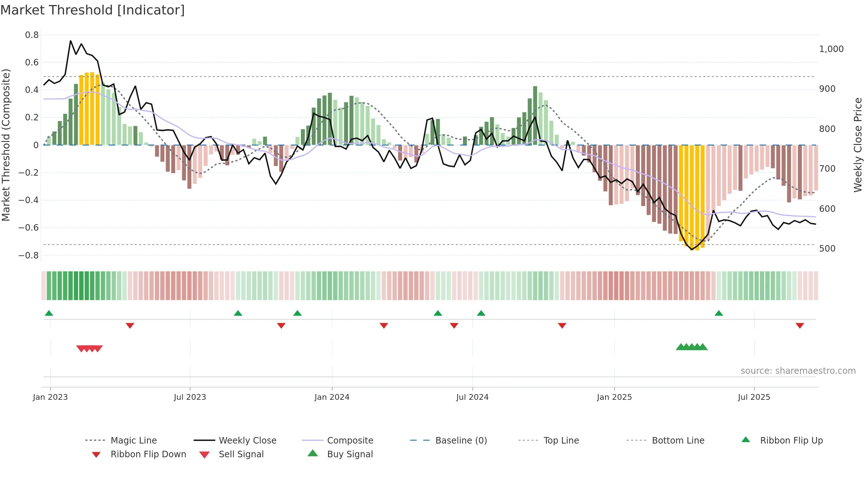Click the ribbon flip up marker just after Jul 2024

[x=481, y=313]
